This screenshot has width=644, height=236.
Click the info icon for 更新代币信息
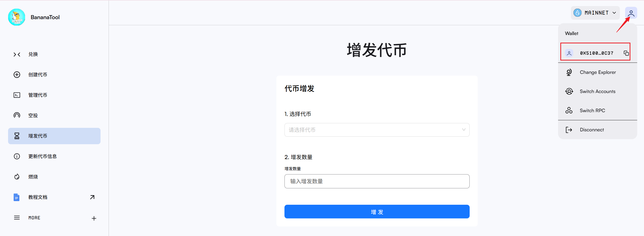(17, 156)
